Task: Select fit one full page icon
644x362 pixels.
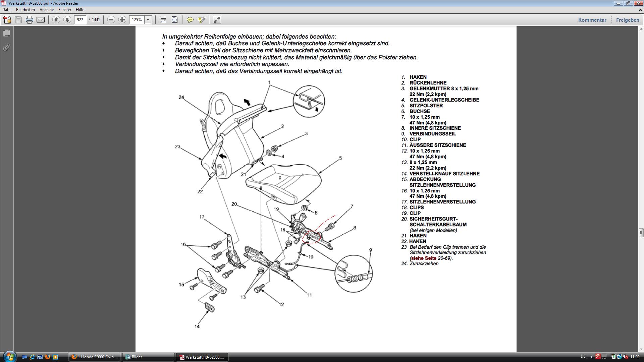Action: tap(174, 20)
